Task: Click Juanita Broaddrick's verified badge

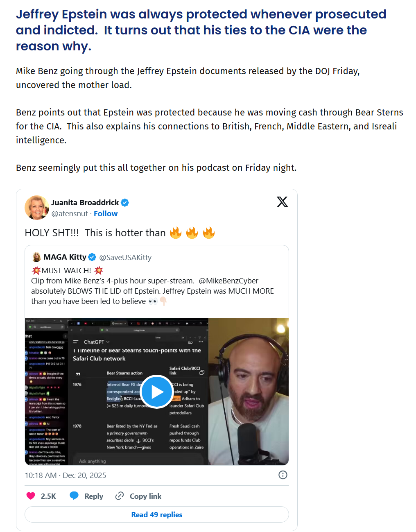Action: (x=125, y=203)
